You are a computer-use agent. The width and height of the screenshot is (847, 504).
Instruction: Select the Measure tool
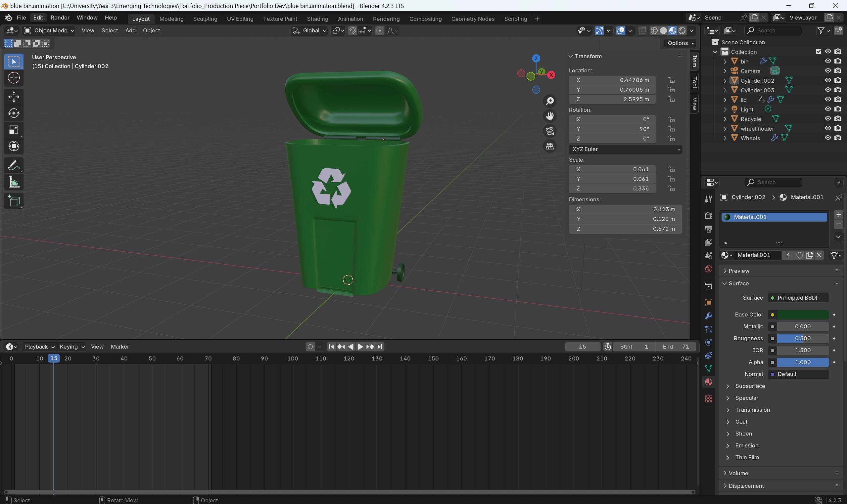pos(14,182)
